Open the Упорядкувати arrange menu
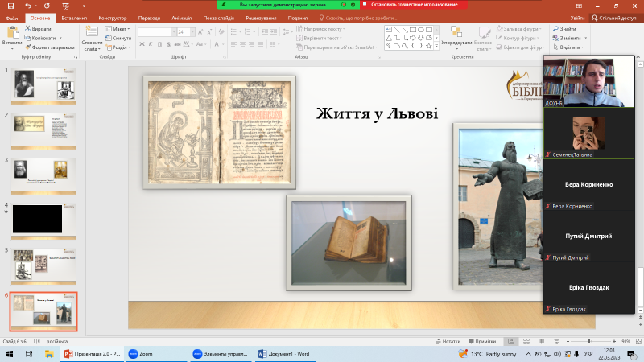Viewport: 644px width, 362px height. pos(456,38)
